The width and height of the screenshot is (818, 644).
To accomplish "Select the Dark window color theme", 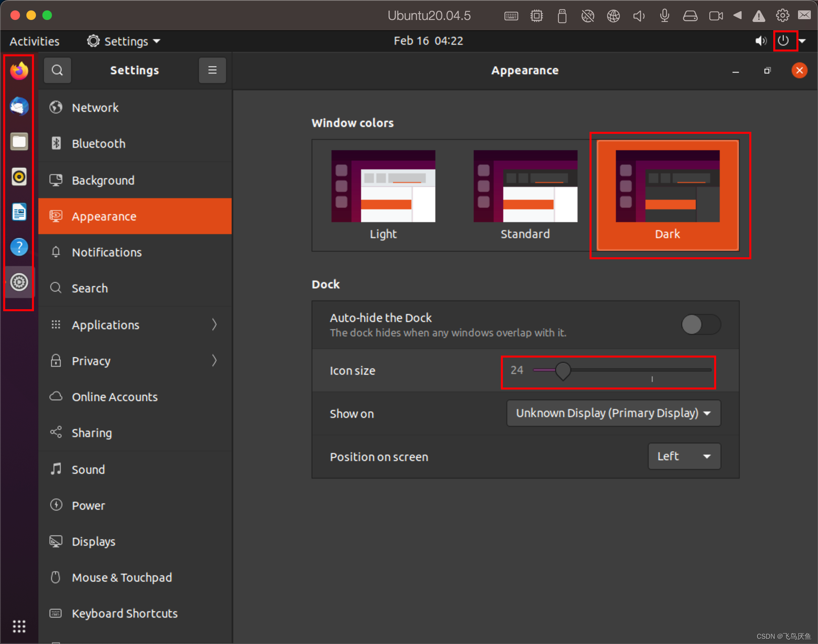I will tap(667, 195).
